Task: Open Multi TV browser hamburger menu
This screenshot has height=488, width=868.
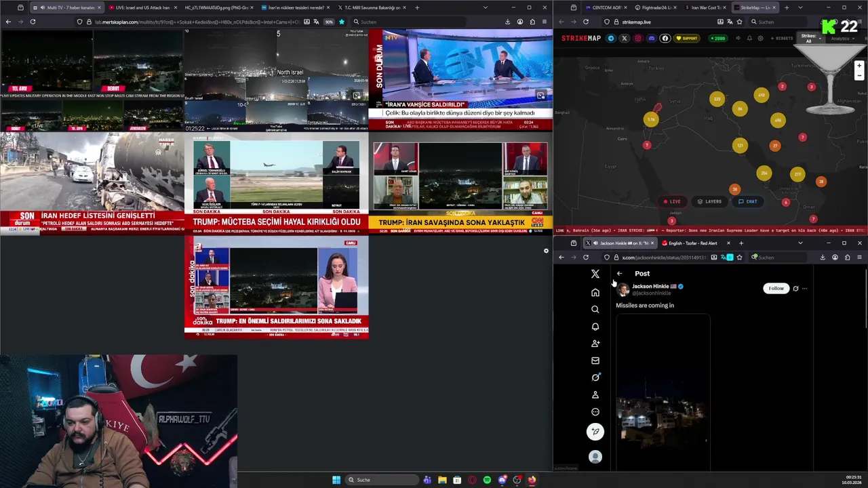Action: tap(544, 22)
